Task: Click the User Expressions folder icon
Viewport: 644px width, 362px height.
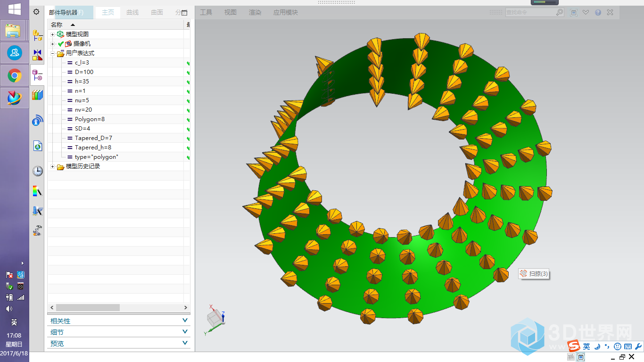Action: tap(60, 53)
